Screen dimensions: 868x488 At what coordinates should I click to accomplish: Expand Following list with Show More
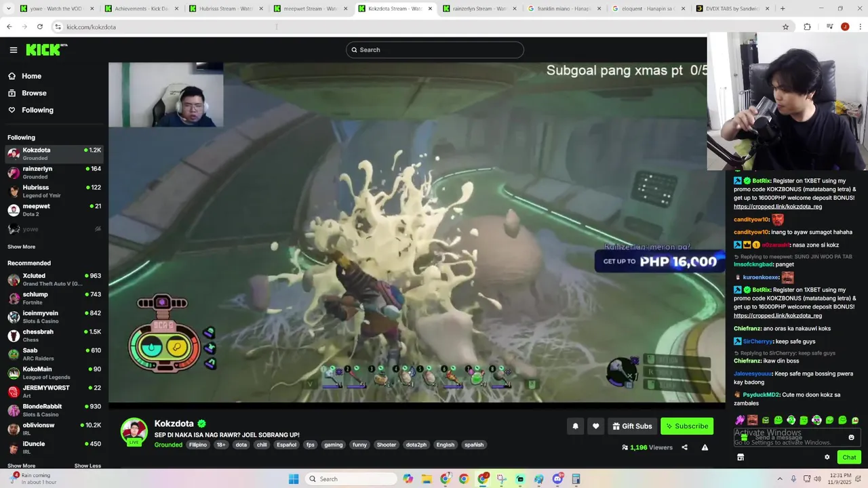21,247
